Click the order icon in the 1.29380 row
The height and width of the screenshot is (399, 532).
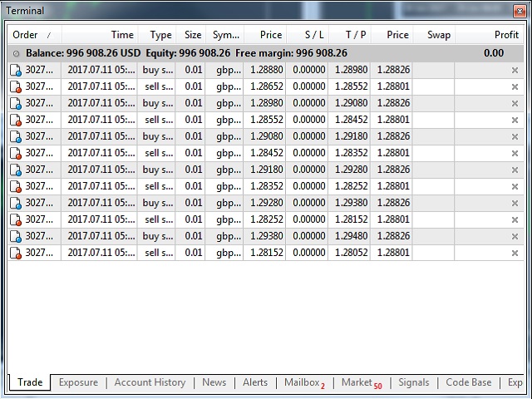[x=16, y=236]
